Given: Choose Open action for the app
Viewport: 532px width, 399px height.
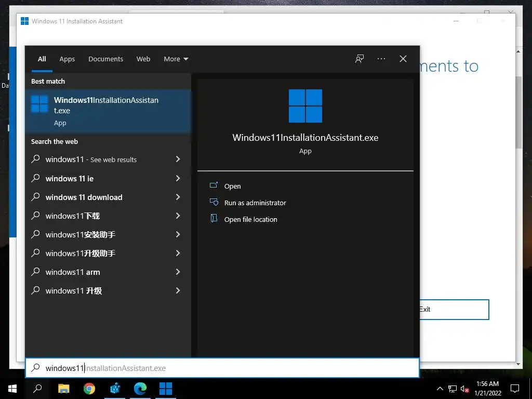Looking at the screenshot, I should click(x=232, y=186).
